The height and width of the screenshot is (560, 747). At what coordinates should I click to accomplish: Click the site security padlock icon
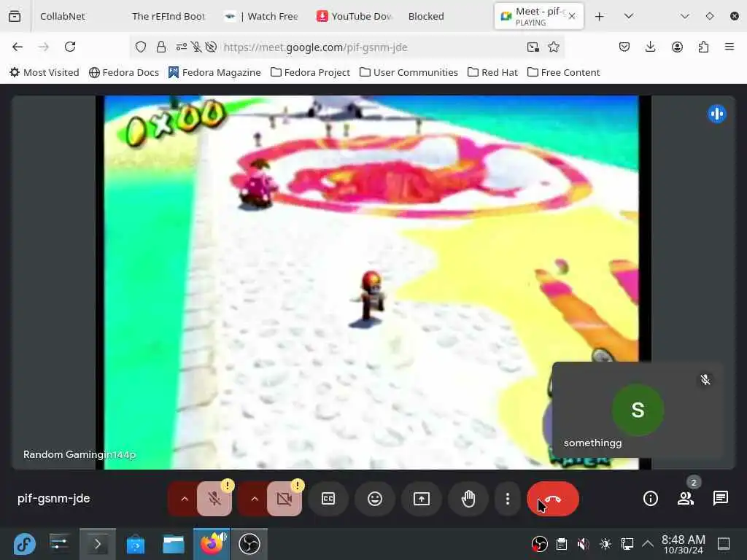pos(161,47)
